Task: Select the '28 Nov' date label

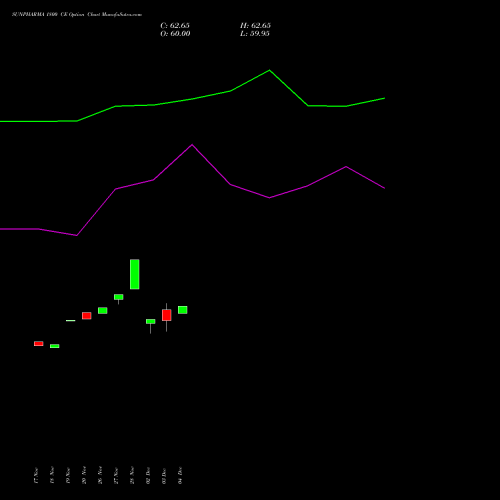Action: point(132,476)
